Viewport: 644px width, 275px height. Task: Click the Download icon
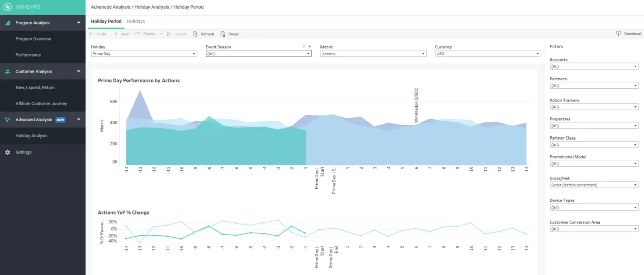point(618,34)
